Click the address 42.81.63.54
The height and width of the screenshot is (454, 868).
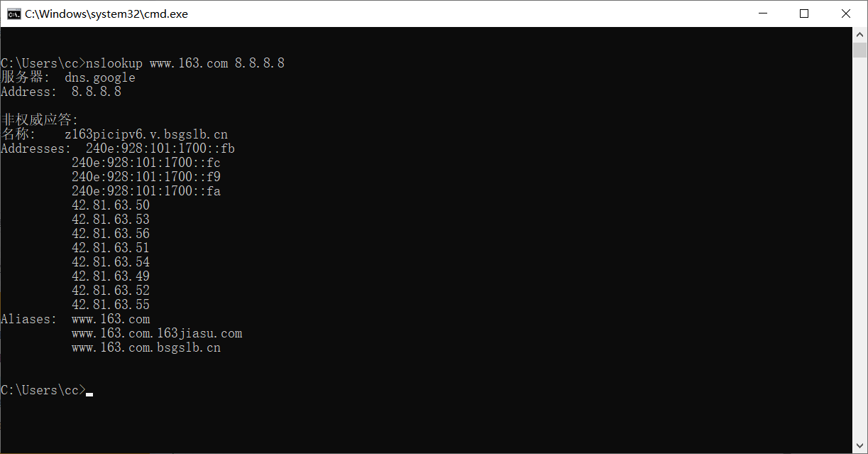click(x=111, y=262)
